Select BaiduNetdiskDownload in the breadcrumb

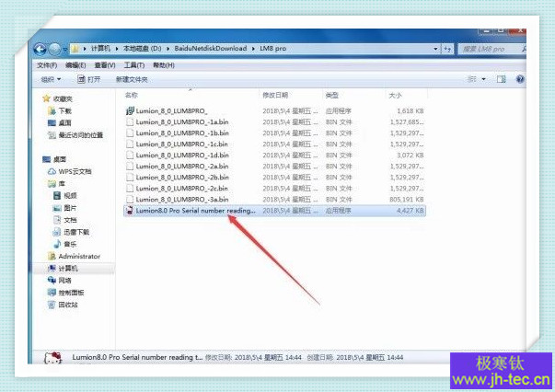[x=210, y=49]
